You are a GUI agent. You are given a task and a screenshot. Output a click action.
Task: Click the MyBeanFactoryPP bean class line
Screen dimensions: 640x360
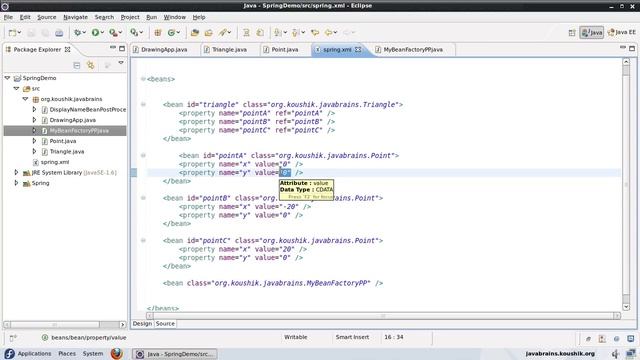pyautogui.click(x=273, y=283)
